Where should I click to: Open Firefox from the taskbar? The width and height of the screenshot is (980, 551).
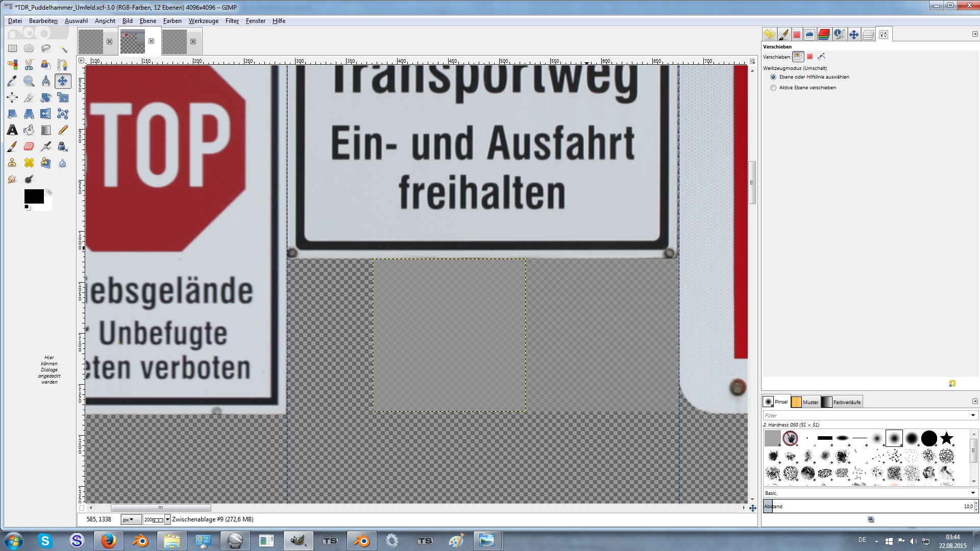[x=108, y=541]
